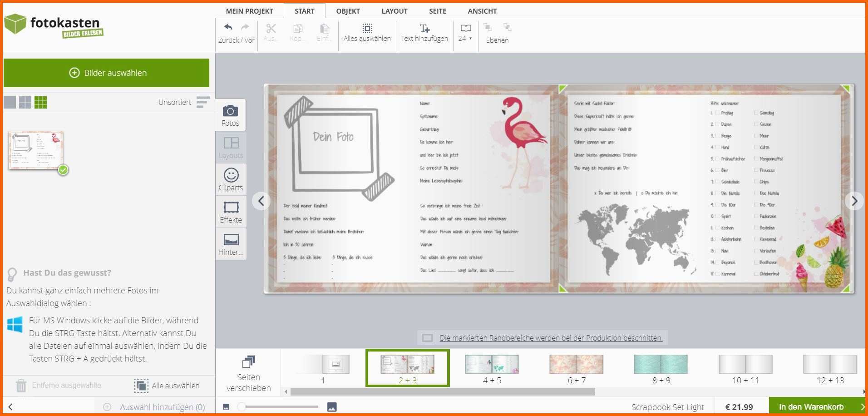
Task: Open the Cliparts smiley panel
Action: [231, 179]
